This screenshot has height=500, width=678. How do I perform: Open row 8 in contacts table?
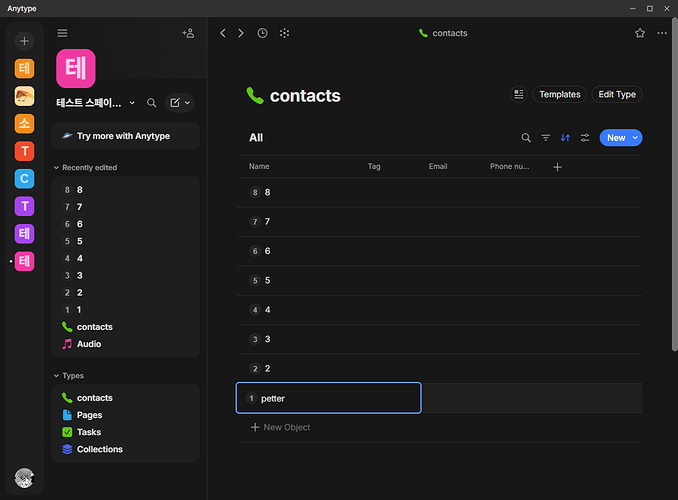(439, 192)
